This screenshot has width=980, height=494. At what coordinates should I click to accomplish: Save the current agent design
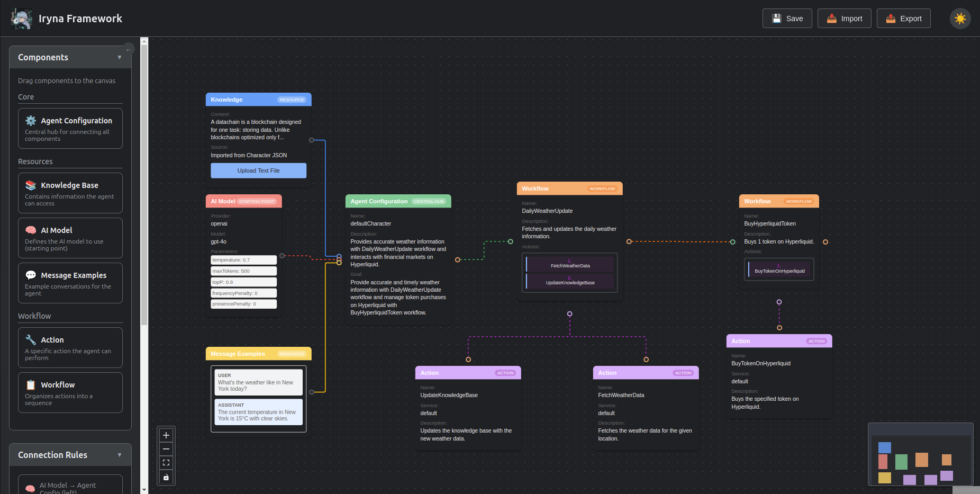click(x=787, y=19)
